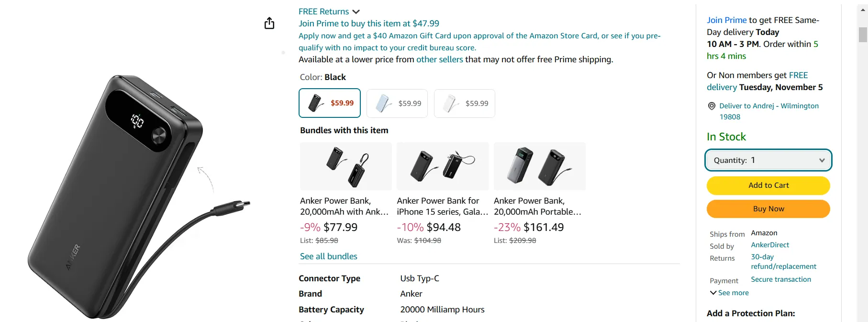
Task: Open See all bundles
Action: pyautogui.click(x=328, y=256)
